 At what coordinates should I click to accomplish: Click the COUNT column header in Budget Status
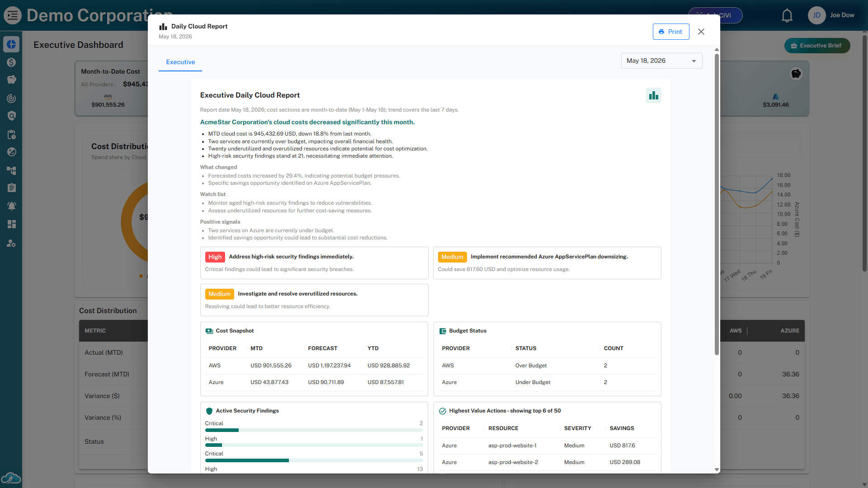point(613,349)
